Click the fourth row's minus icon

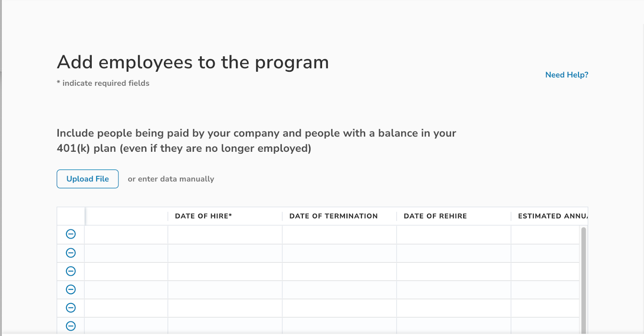tap(71, 289)
